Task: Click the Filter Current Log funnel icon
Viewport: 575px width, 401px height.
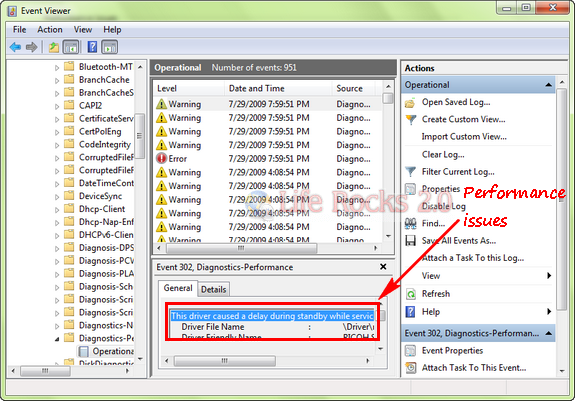Action: point(411,172)
